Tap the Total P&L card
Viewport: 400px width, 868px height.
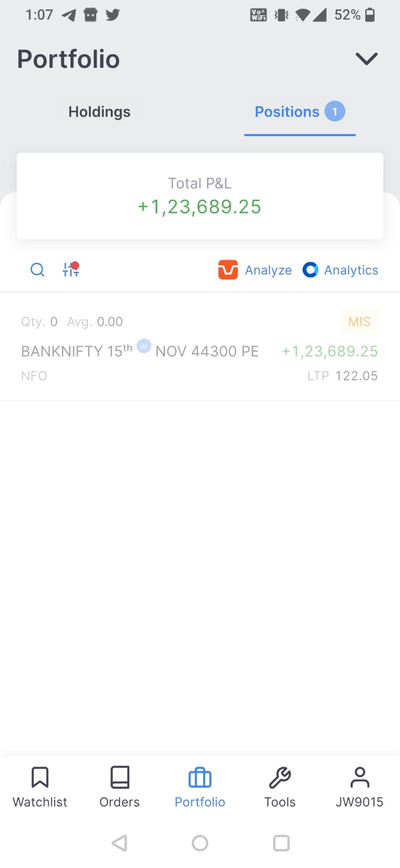200,196
